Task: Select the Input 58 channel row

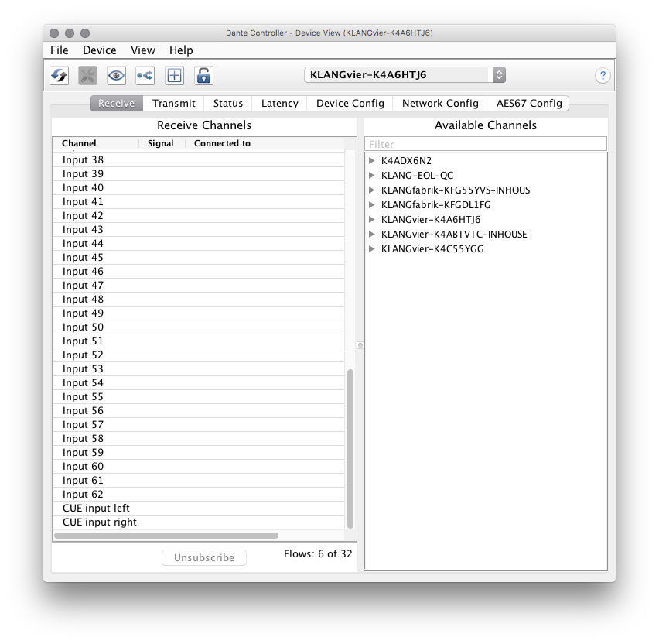Action: click(x=199, y=439)
